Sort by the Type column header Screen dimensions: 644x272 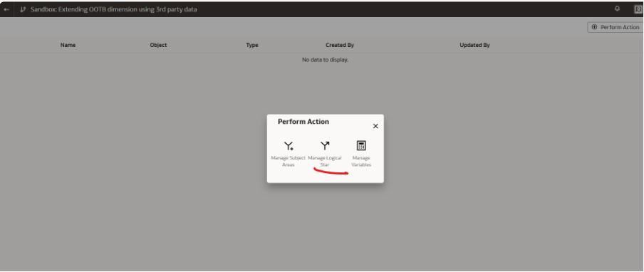(x=251, y=45)
